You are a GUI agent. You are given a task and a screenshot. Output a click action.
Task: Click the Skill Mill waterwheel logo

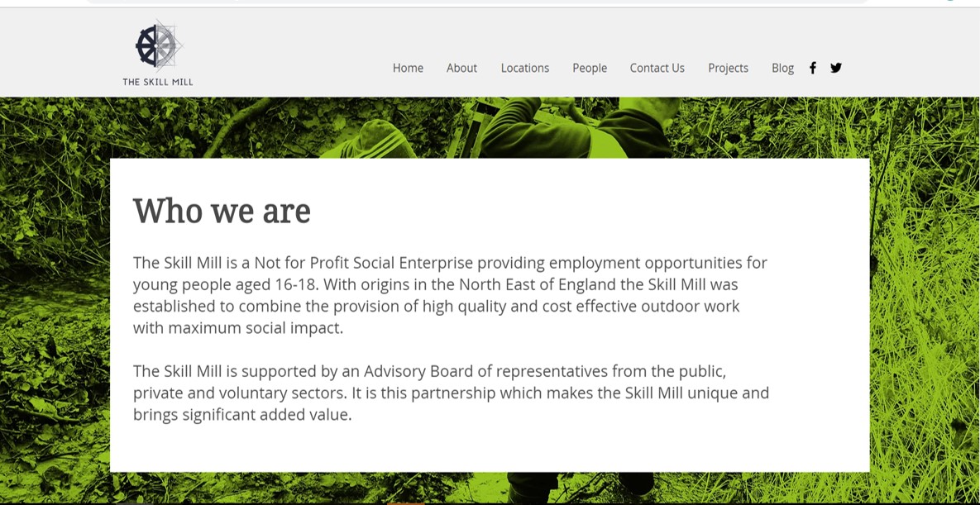pyautogui.click(x=160, y=45)
